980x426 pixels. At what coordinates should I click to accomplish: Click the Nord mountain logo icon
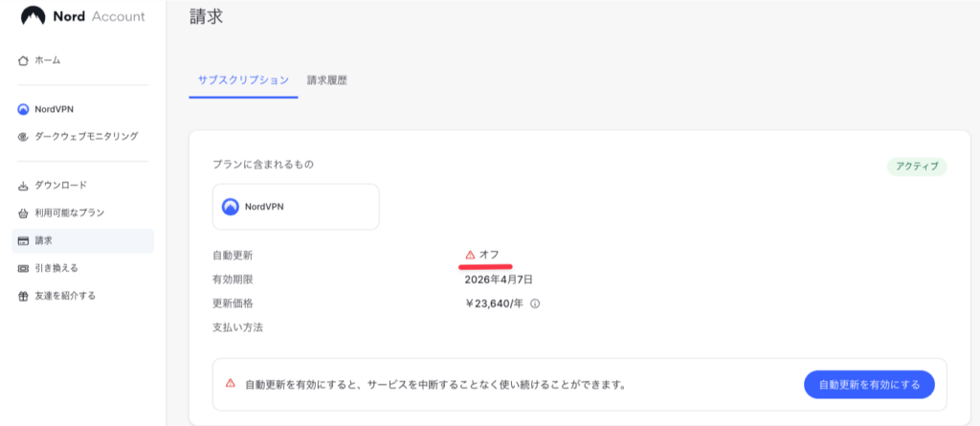click(33, 16)
